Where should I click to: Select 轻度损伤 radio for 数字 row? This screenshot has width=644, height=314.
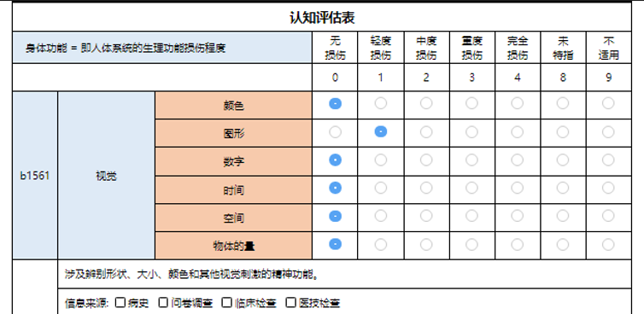coord(381,160)
